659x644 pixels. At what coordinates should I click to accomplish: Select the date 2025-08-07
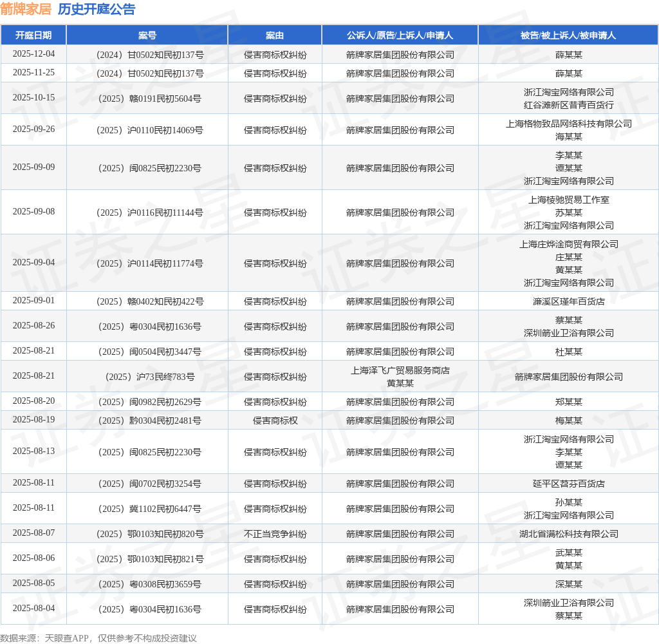[x=33, y=533]
